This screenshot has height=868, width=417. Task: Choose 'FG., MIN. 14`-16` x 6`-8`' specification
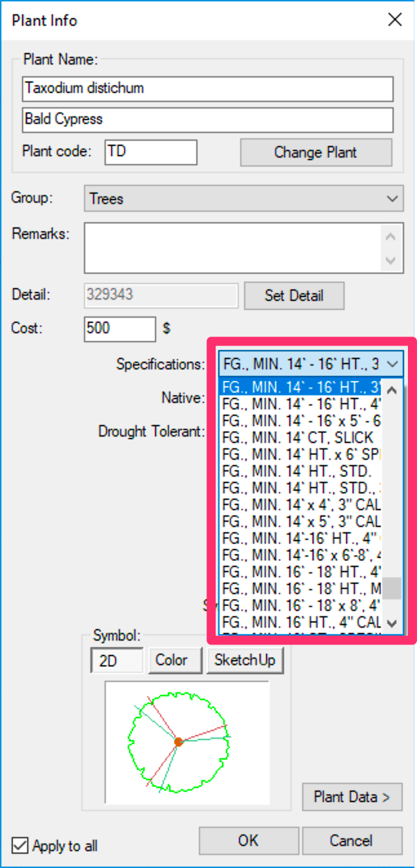click(301, 555)
